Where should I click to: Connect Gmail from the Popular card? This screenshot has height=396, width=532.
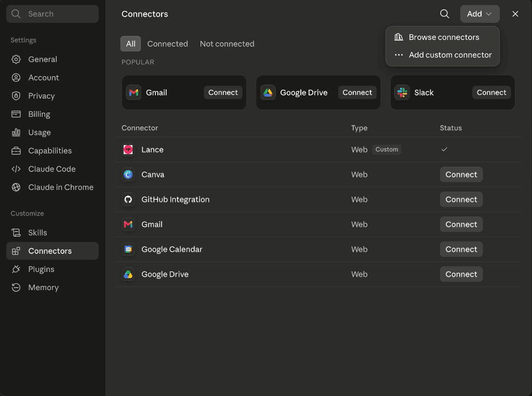click(x=223, y=92)
